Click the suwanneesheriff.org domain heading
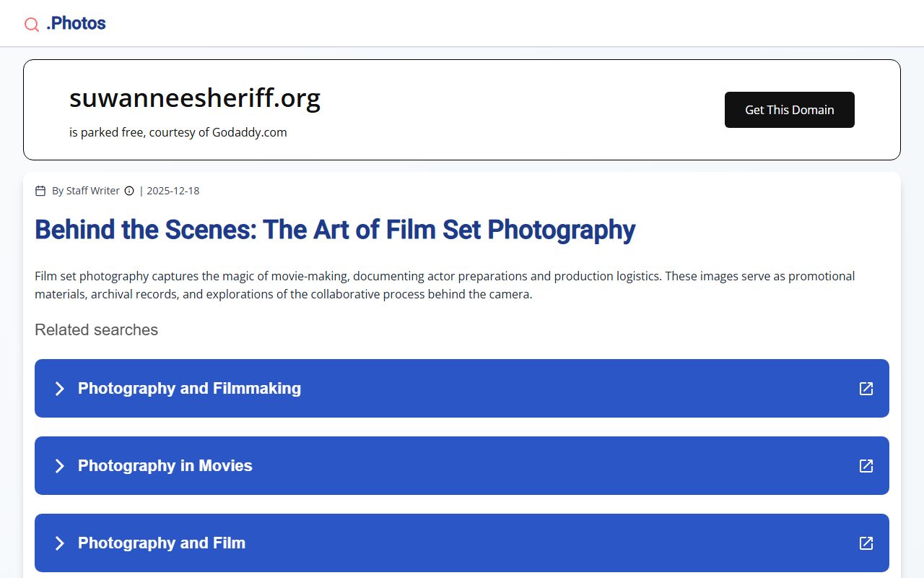The height and width of the screenshot is (578, 924). click(x=195, y=98)
